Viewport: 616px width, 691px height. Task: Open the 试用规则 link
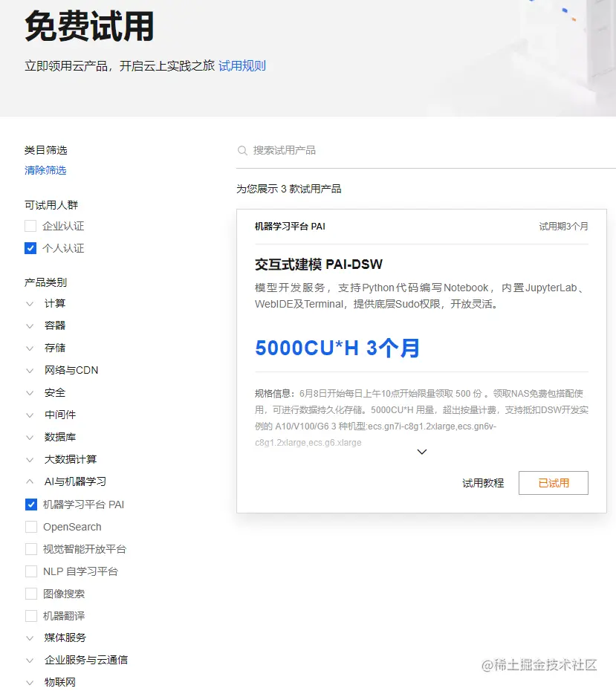point(242,66)
